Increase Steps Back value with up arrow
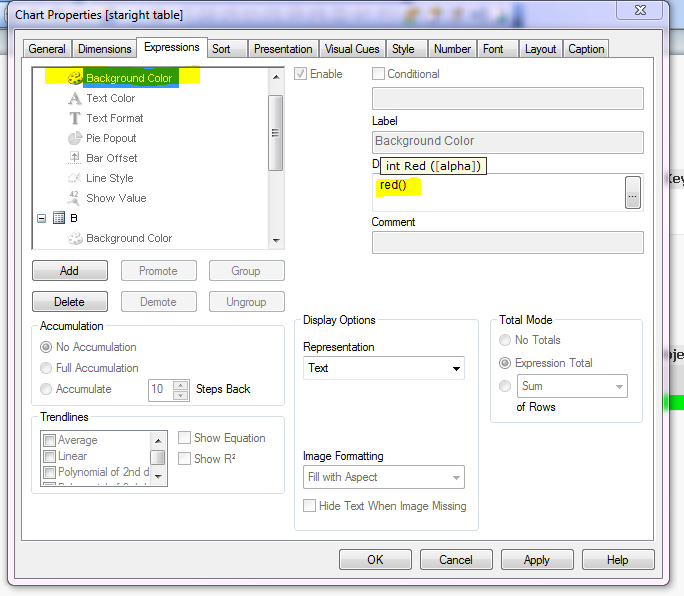The image size is (684, 596). click(x=181, y=385)
